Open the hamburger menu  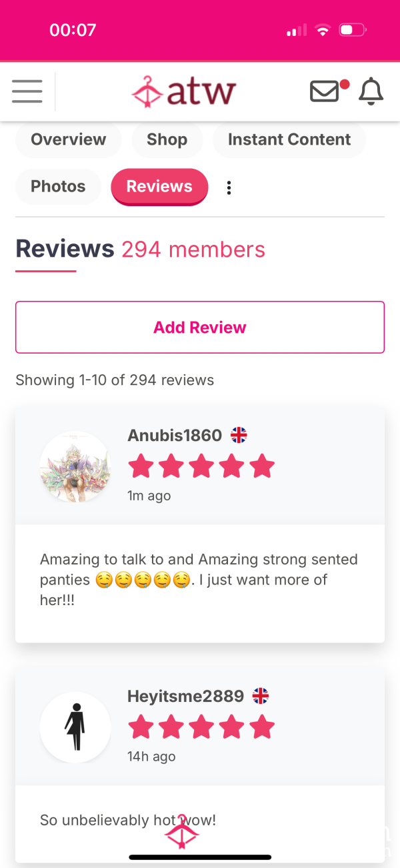(27, 91)
